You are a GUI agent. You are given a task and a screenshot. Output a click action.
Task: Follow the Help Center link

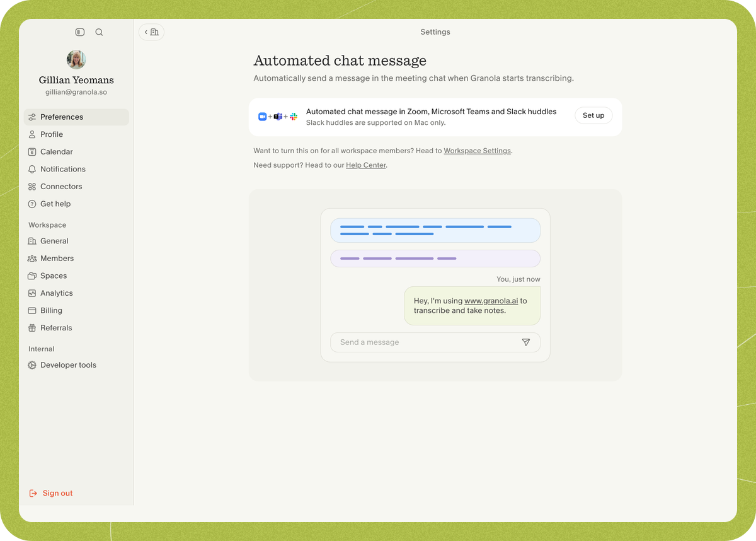[365, 165]
